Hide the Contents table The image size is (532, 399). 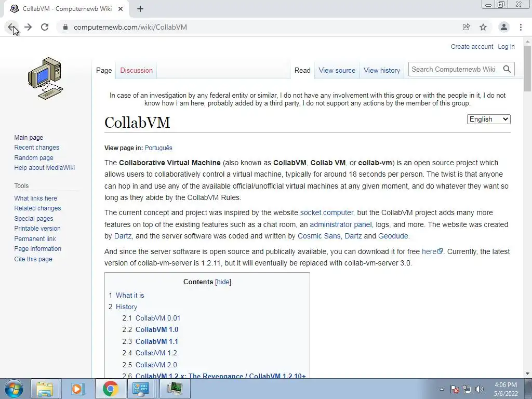[x=223, y=282]
